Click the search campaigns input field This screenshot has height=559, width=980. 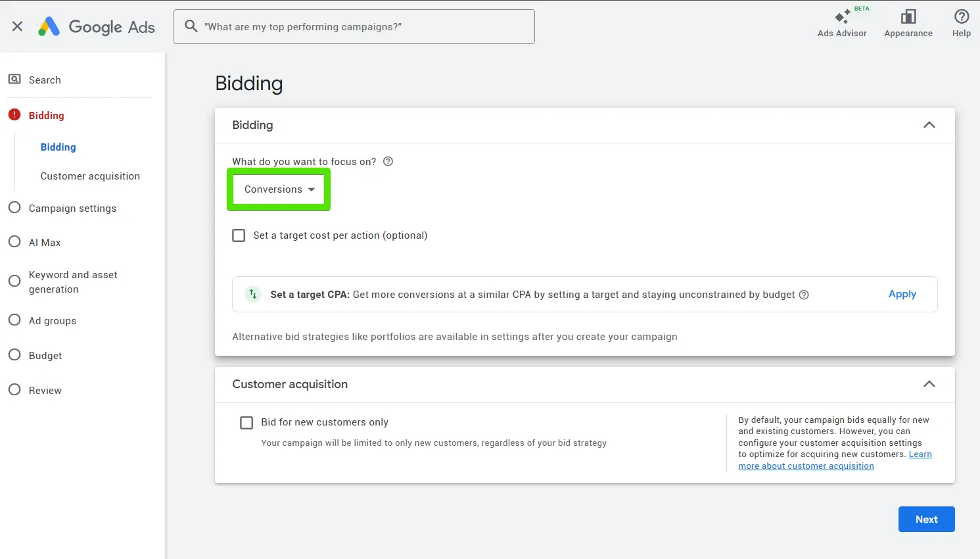pos(354,27)
